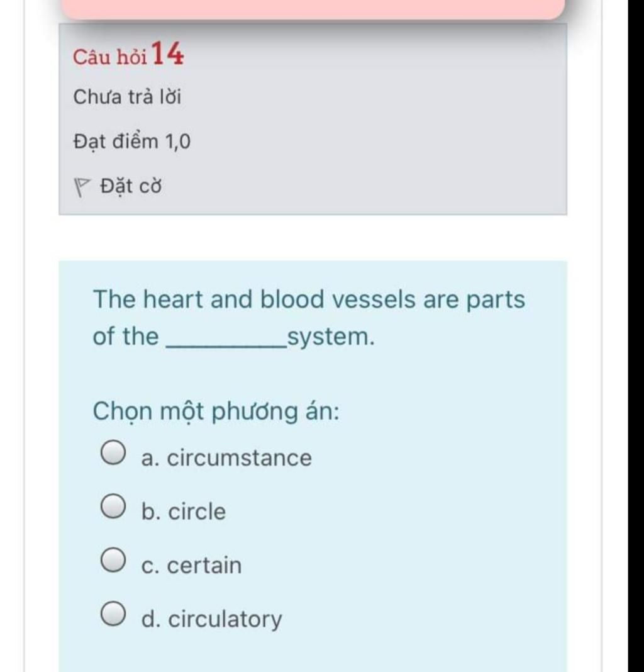This screenshot has width=644, height=672.
Task: Click the red question number 14
Action: click(x=167, y=53)
